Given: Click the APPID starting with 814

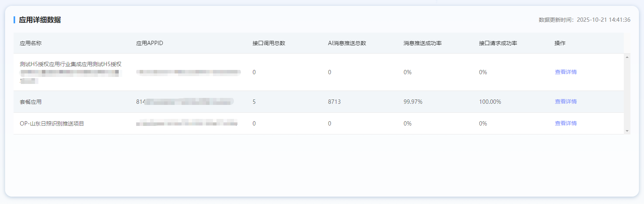Looking at the screenshot, I should 184,102.
